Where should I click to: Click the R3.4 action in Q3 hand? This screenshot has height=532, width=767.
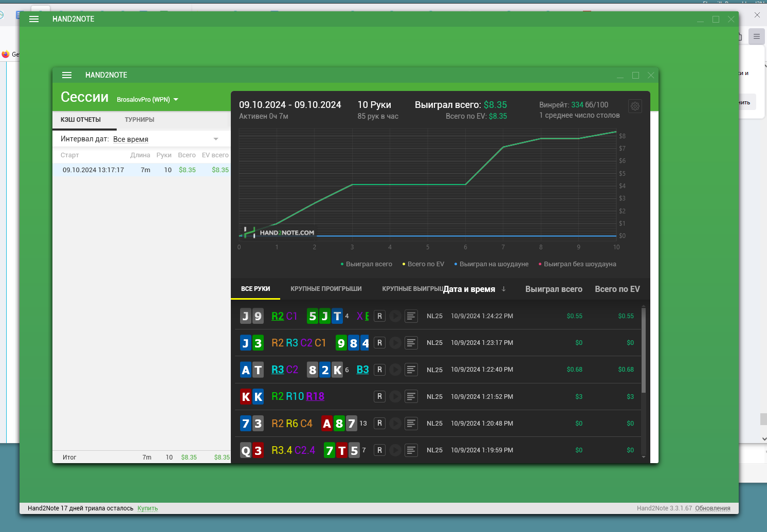282,450
